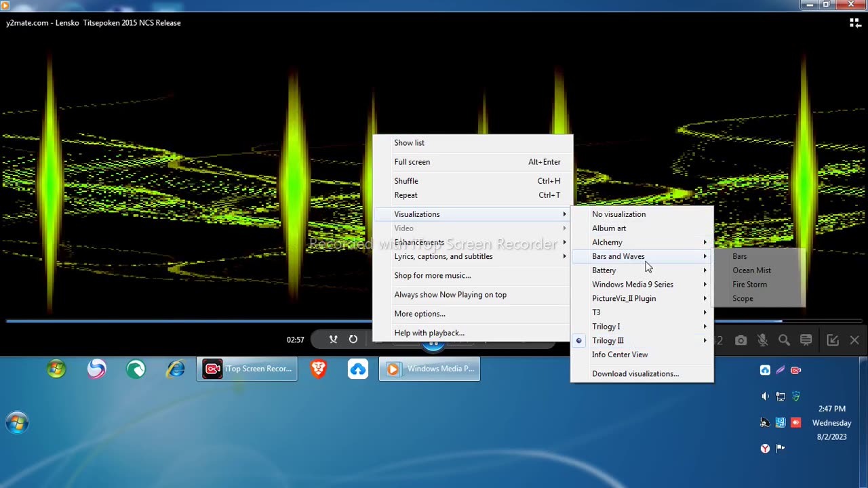Click the satellite dish tray icon
This screenshot has height=488, width=868.
tap(765, 422)
